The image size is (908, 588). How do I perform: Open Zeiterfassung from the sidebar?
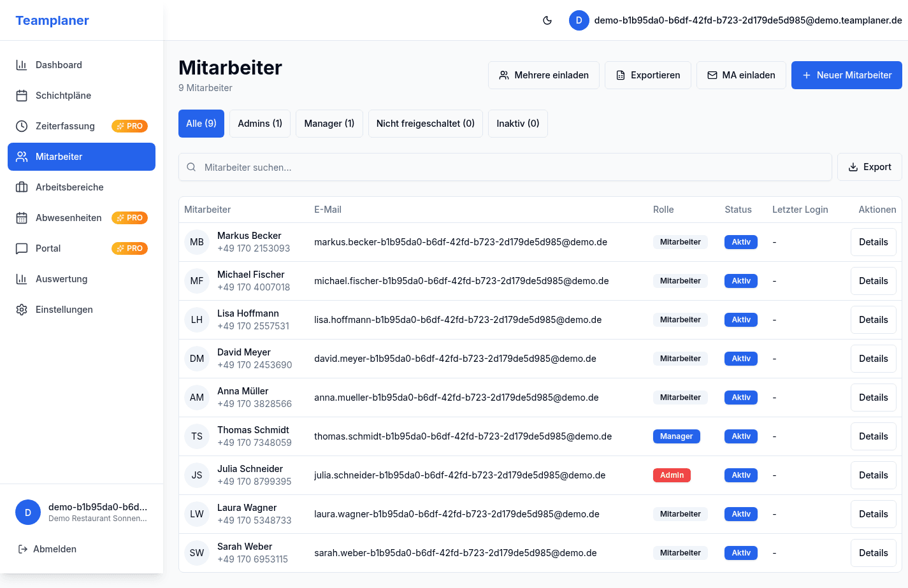[65, 126]
